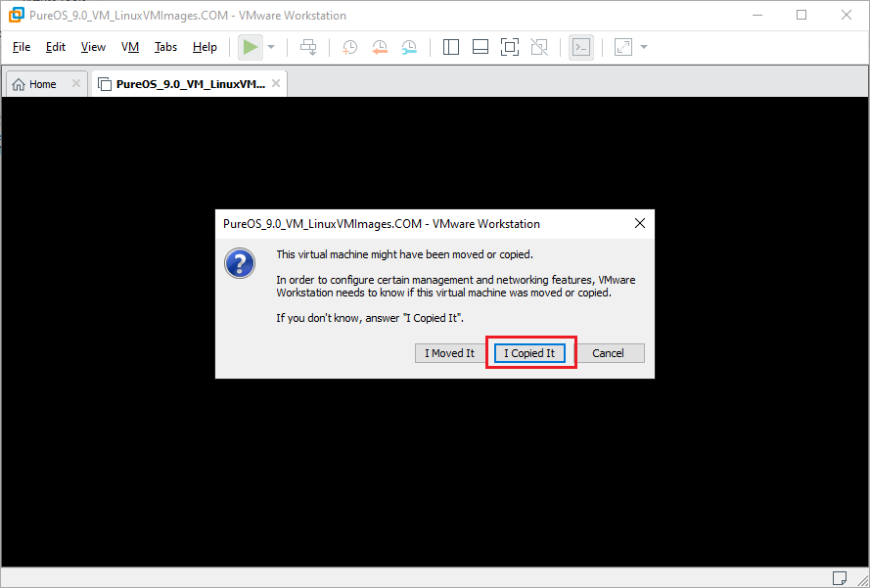The width and height of the screenshot is (870, 588).
Task: Click the "If you don't know" hint text
Action: 370,318
